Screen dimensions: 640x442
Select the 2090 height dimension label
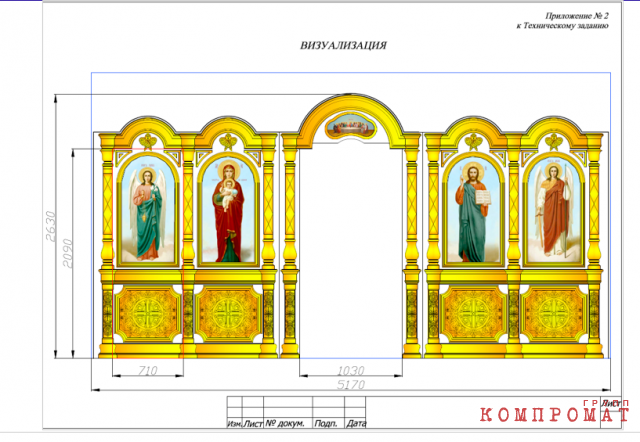click(x=68, y=253)
